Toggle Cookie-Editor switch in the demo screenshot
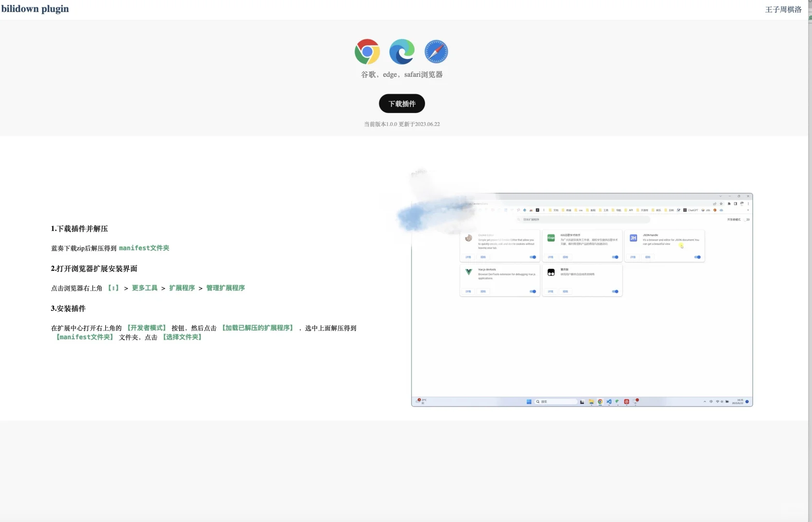Image resolution: width=812 pixels, height=522 pixels. click(x=533, y=257)
